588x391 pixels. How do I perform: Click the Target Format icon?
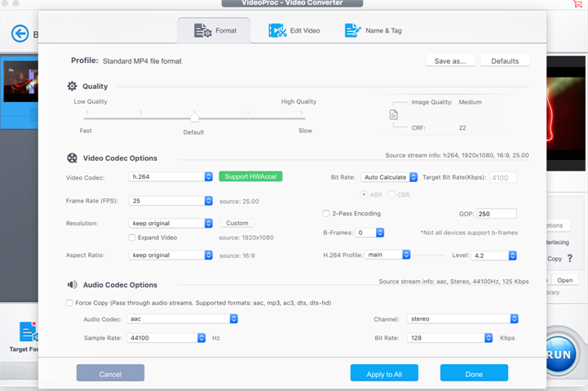click(x=29, y=331)
